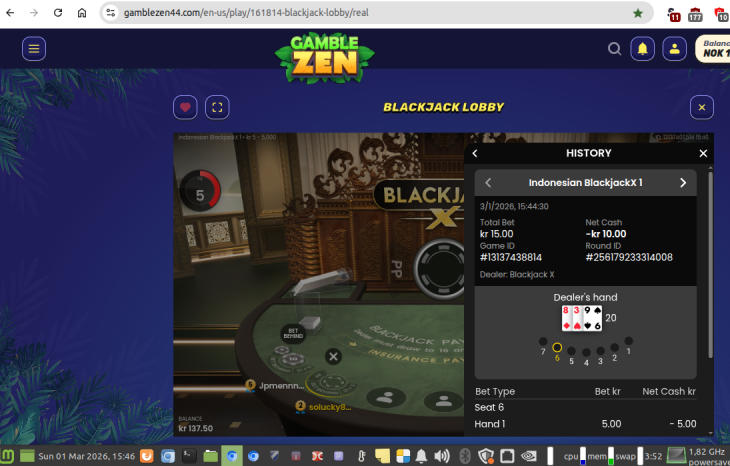The height and width of the screenshot is (466, 730).
Task: Select seat 1 dot in seat diagram
Action: [x=629, y=342]
